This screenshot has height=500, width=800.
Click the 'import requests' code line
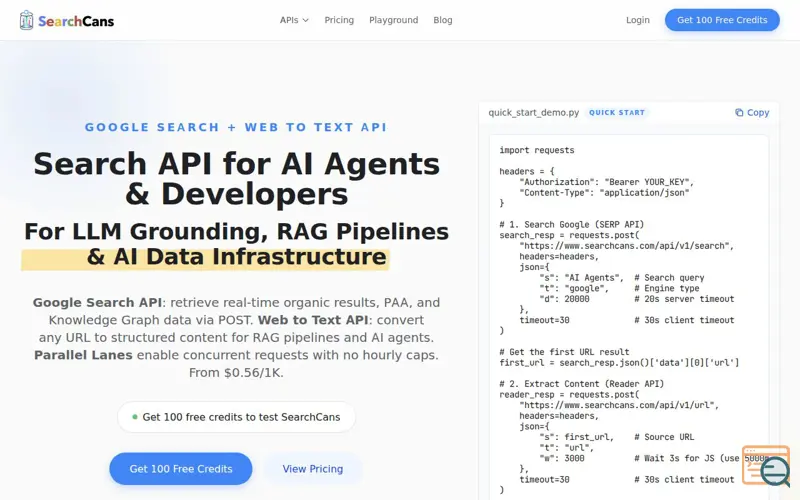537,150
